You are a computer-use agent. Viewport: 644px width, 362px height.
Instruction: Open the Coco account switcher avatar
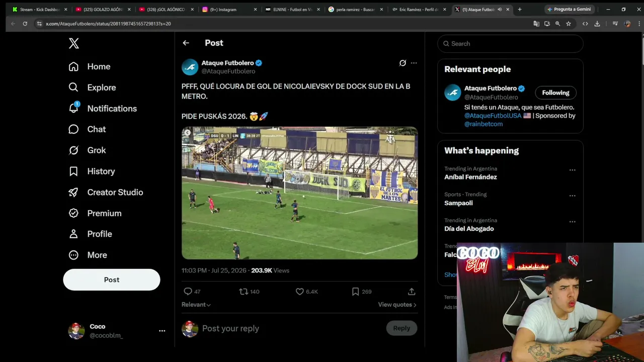point(76,331)
